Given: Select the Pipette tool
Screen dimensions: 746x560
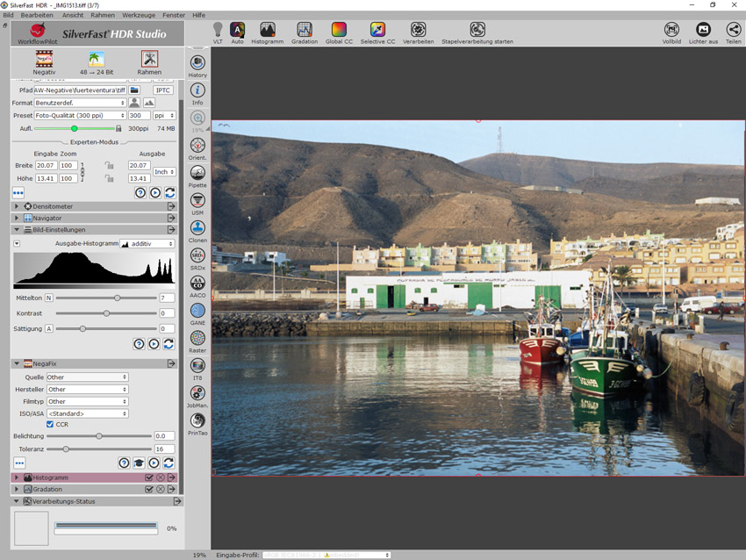Looking at the screenshot, I should [x=197, y=173].
